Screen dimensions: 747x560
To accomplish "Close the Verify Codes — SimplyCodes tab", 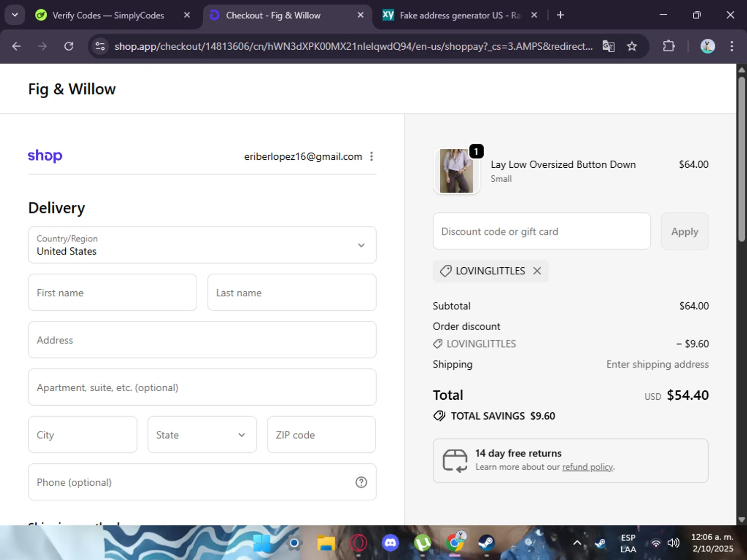I will pos(187,15).
